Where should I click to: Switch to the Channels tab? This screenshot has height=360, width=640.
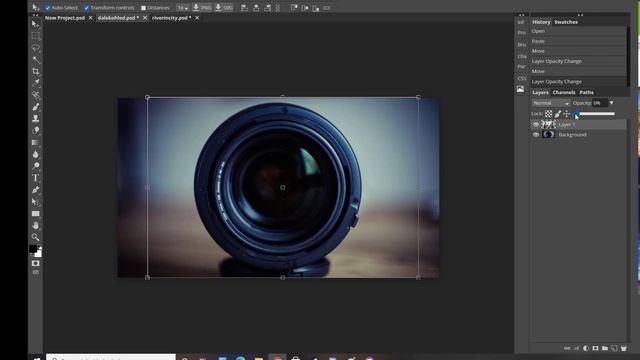coord(564,93)
